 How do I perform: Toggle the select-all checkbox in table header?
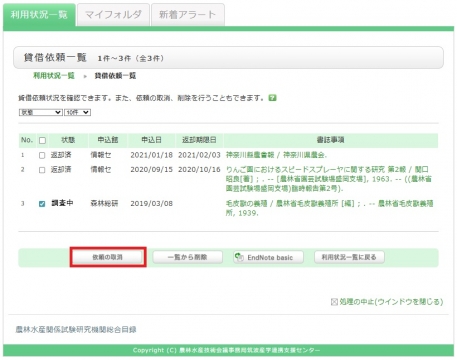coord(42,140)
